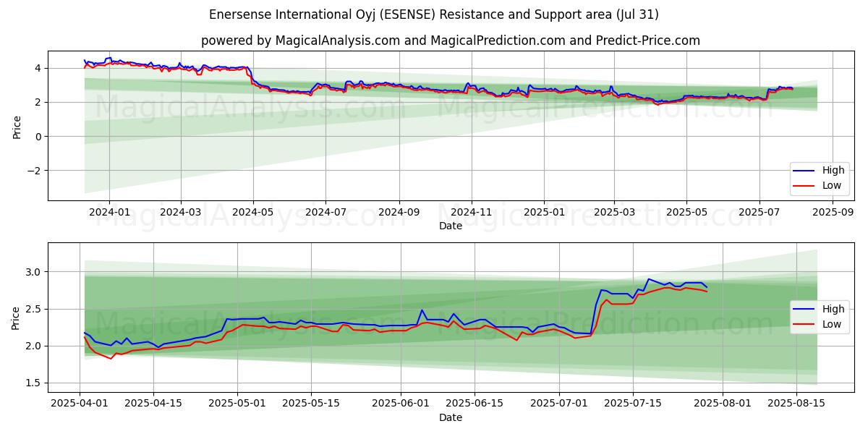Click 'Date' axis label under the zoomed 2025 chart
Viewport: 868px width, 434px height.
[x=451, y=417]
